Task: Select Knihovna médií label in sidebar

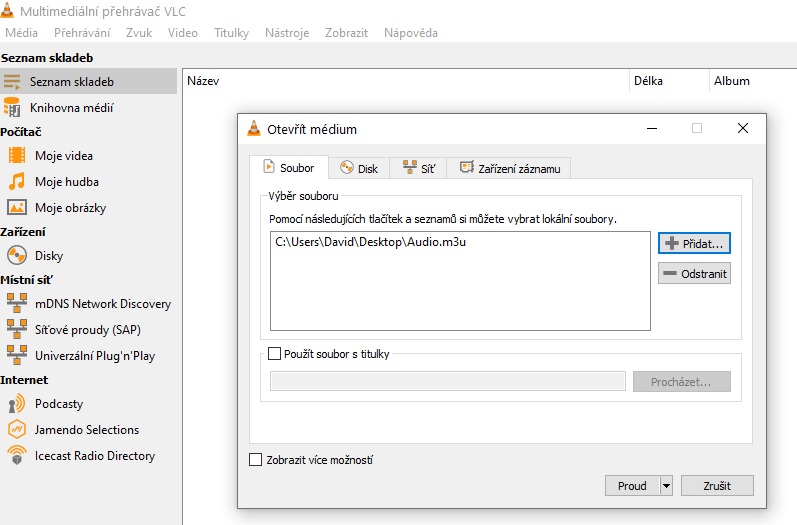Action: (72, 108)
